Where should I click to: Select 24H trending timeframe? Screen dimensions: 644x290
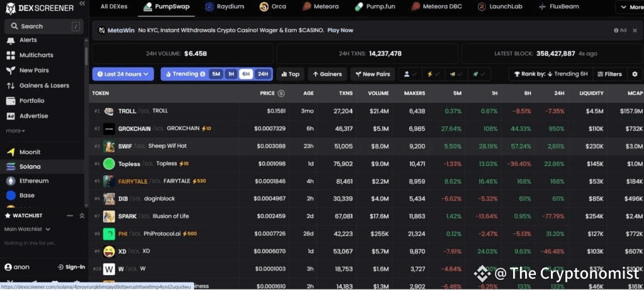262,74
